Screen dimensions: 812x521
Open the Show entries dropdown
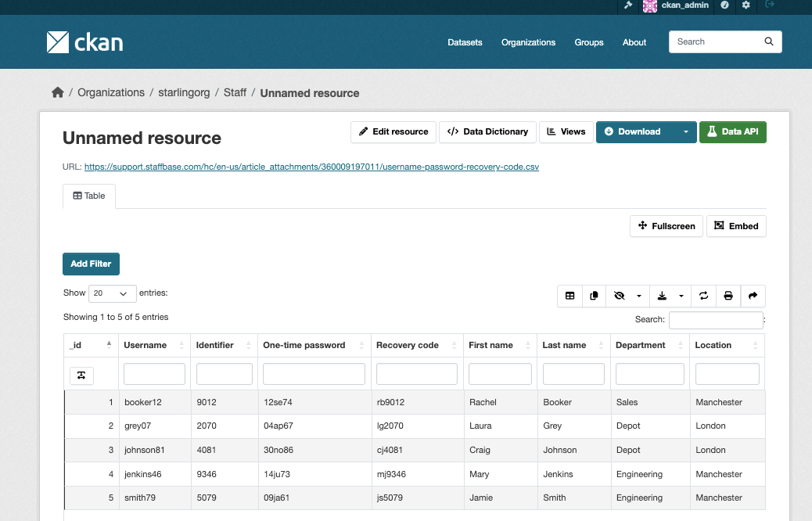[113, 293]
